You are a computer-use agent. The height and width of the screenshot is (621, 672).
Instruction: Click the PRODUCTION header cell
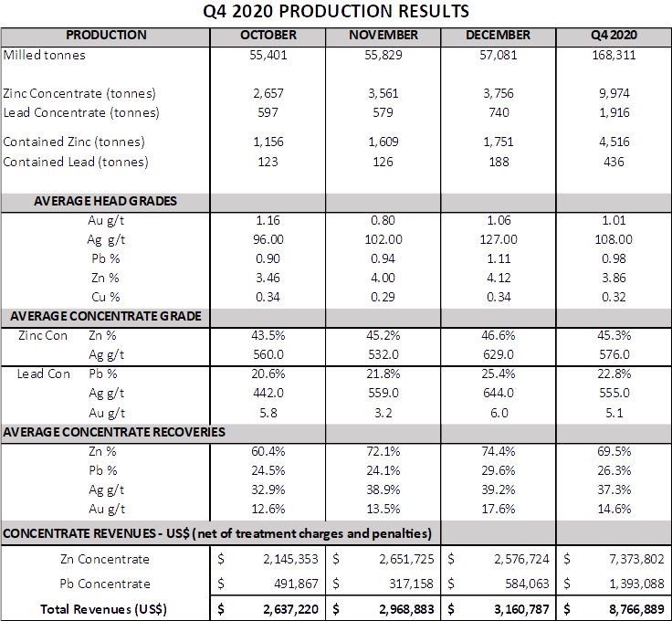(106, 36)
